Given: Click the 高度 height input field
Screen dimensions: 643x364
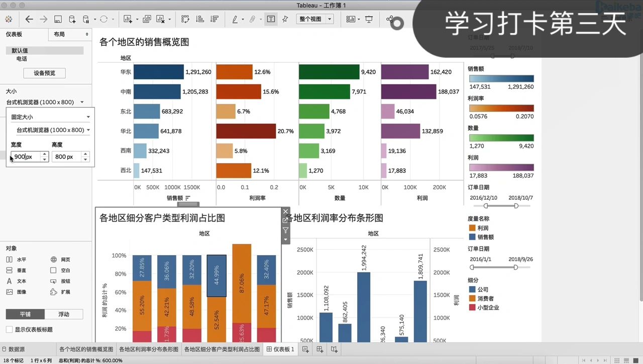Looking at the screenshot, I should [x=67, y=157].
